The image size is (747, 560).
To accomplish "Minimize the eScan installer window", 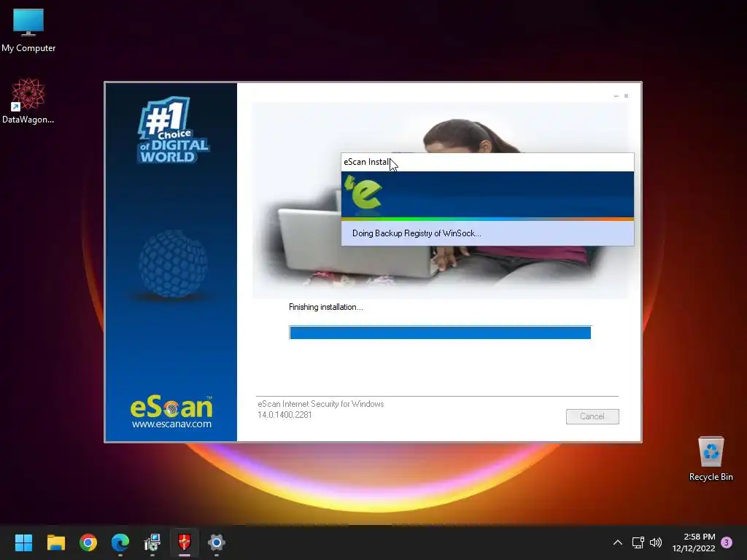I will point(616,96).
